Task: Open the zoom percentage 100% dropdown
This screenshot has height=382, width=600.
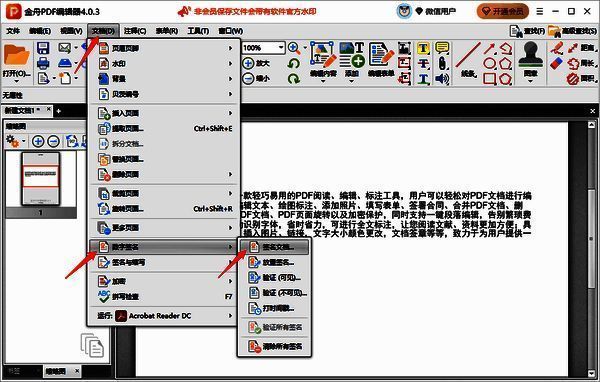Action: click(281, 47)
